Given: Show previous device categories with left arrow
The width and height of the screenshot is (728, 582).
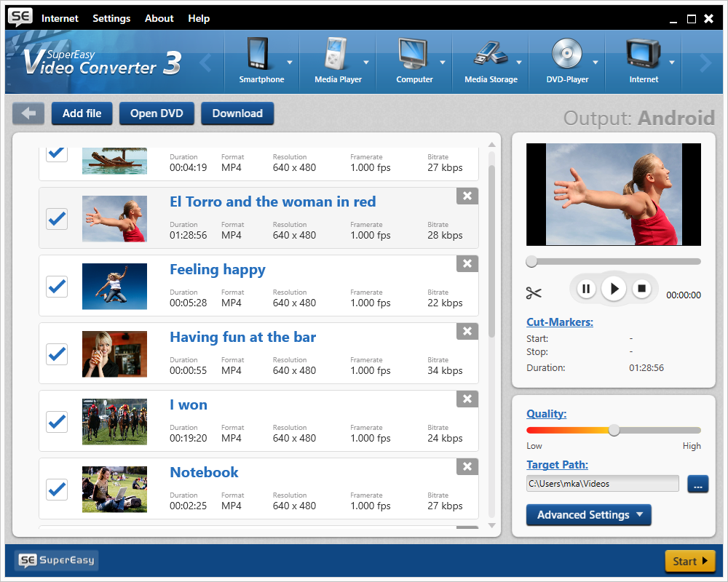Looking at the screenshot, I should click(x=206, y=63).
